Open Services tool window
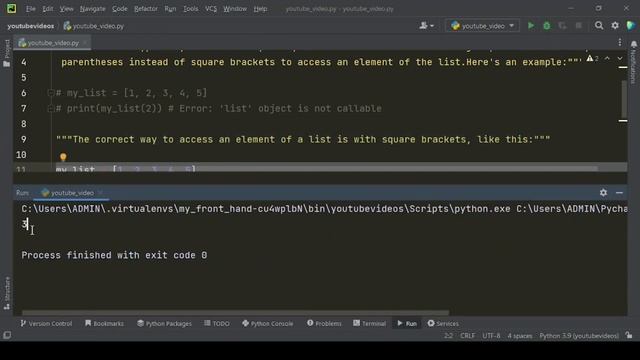This screenshot has width=640, height=360. click(443, 323)
